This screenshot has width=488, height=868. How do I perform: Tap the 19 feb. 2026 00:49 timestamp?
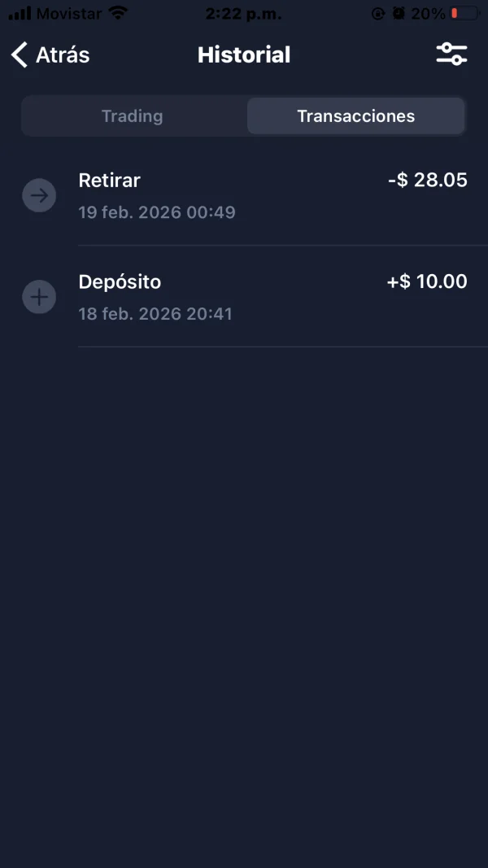pos(157,213)
